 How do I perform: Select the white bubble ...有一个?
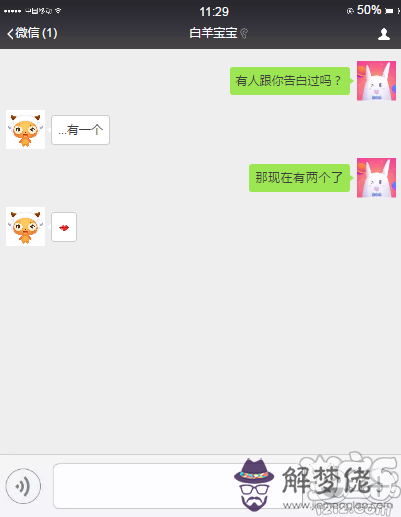[80, 130]
